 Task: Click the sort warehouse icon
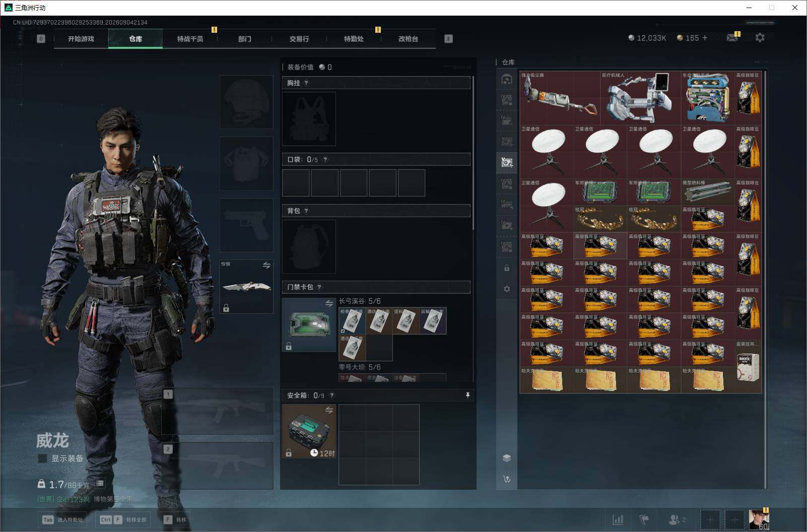click(x=507, y=479)
